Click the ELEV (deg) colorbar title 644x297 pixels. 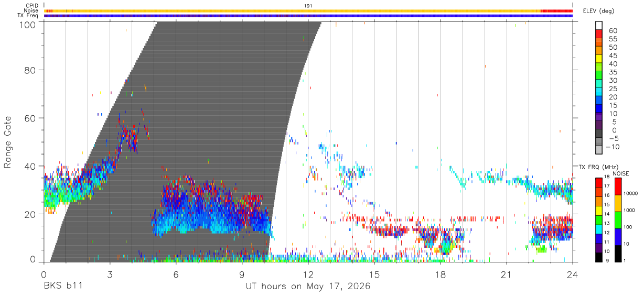(600, 10)
